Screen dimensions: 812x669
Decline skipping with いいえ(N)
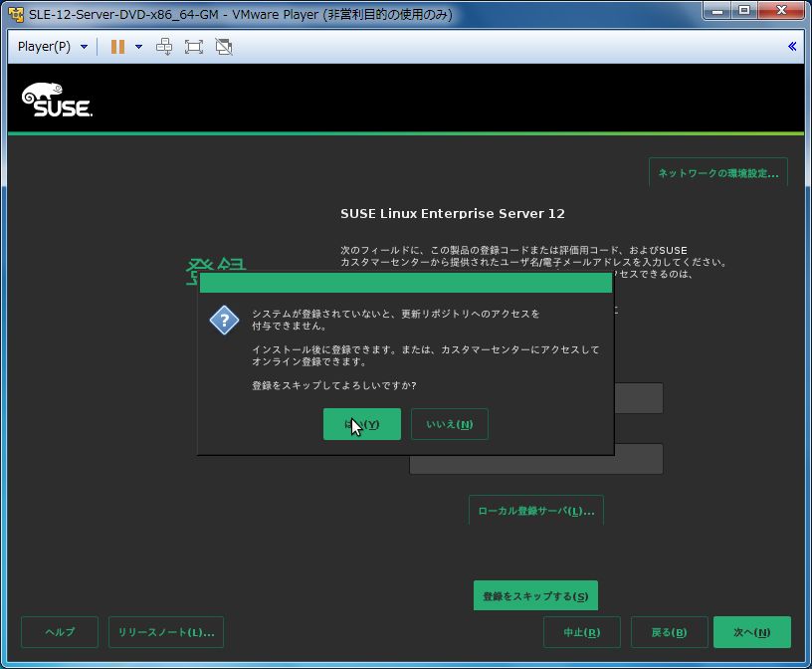tap(450, 424)
